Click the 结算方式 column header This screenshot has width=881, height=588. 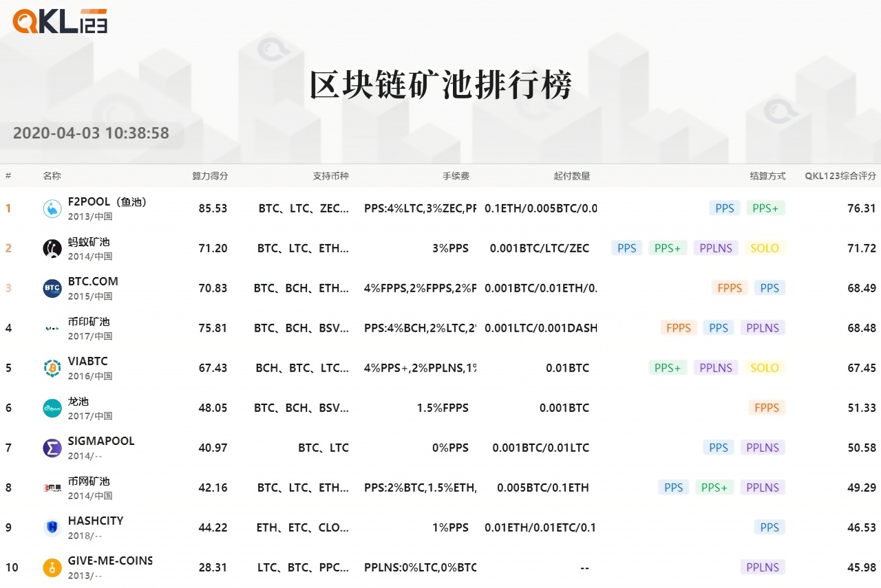coord(767,176)
